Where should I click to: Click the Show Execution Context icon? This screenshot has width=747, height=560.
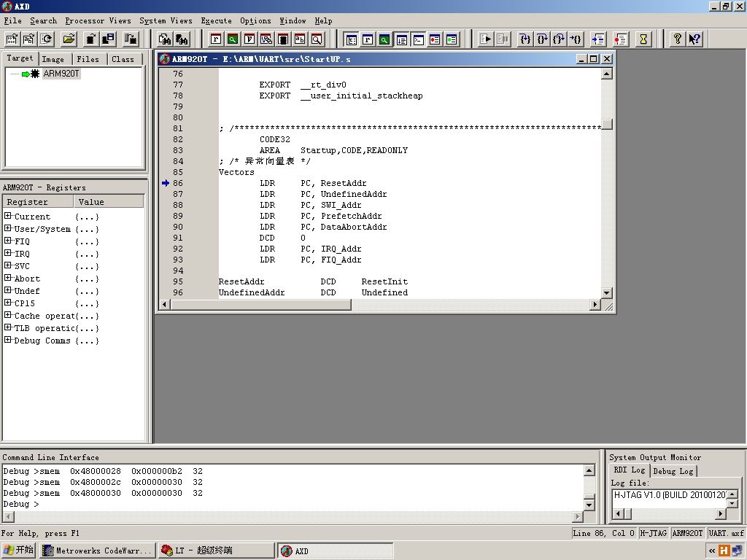[598, 39]
